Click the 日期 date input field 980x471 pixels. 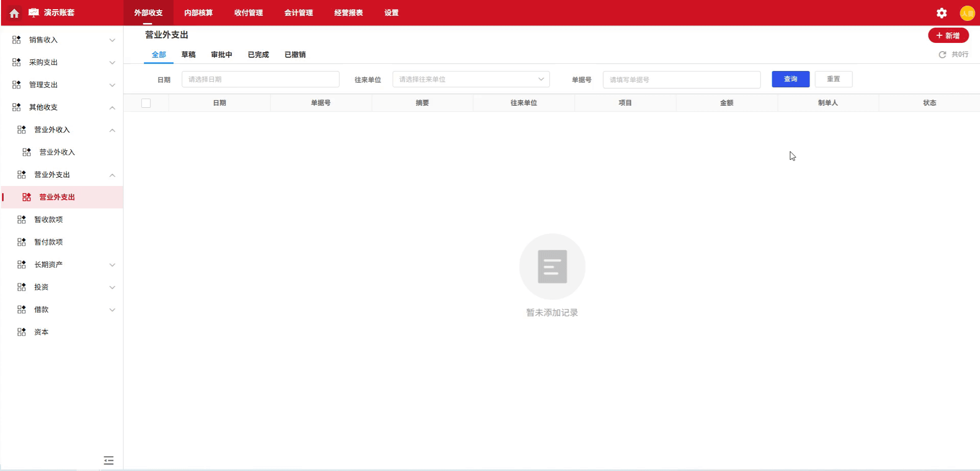[x=260, y=79]
